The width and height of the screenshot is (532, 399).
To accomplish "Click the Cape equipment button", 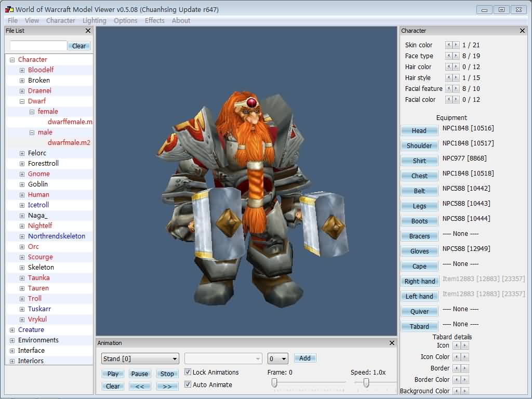I will [419, 267].
